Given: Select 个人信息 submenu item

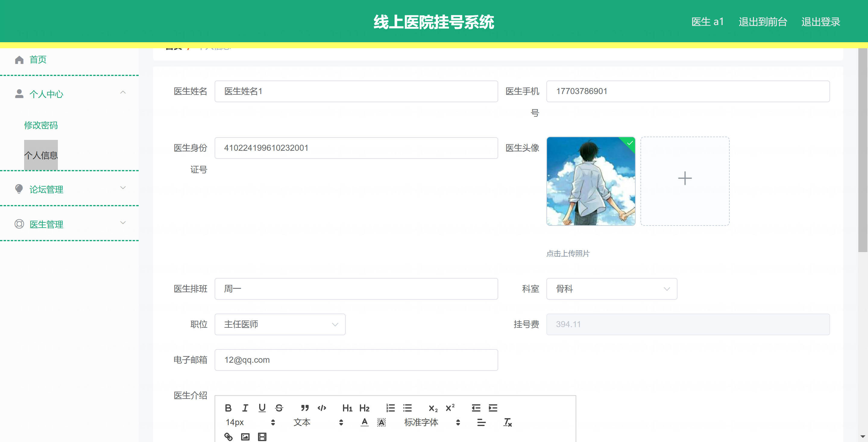Looking at the screenshot, I should coord(41,155).
